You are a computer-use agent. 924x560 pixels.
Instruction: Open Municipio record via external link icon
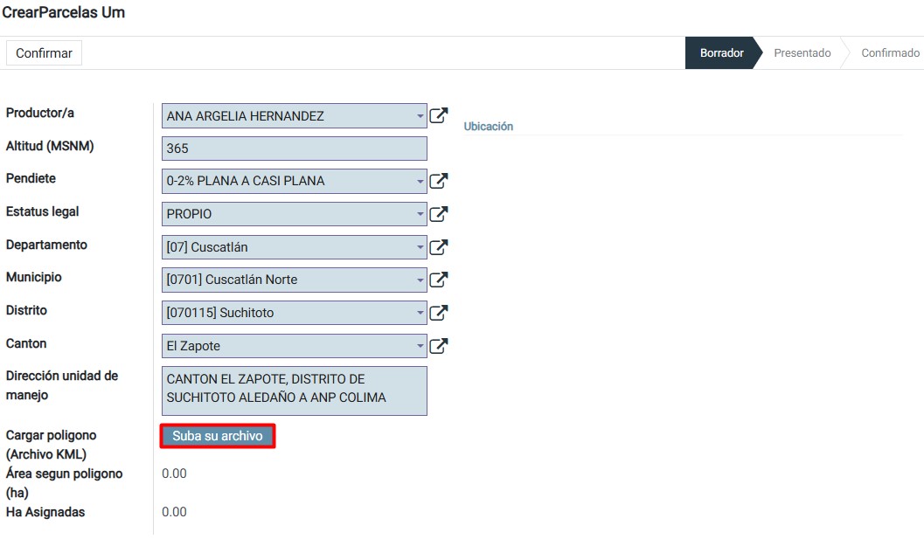(439, 280)
